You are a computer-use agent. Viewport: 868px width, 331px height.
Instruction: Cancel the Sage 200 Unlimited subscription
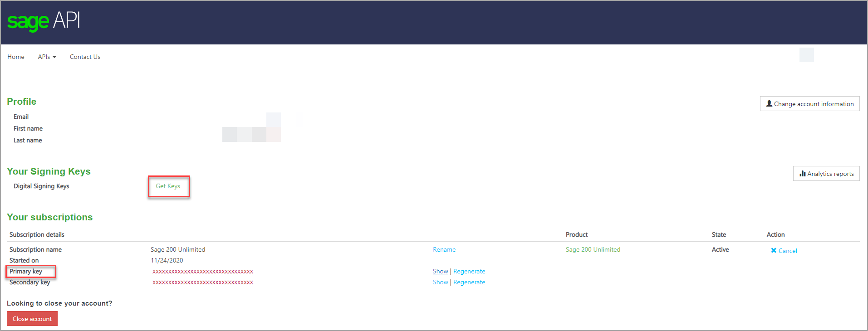[784, 251]
